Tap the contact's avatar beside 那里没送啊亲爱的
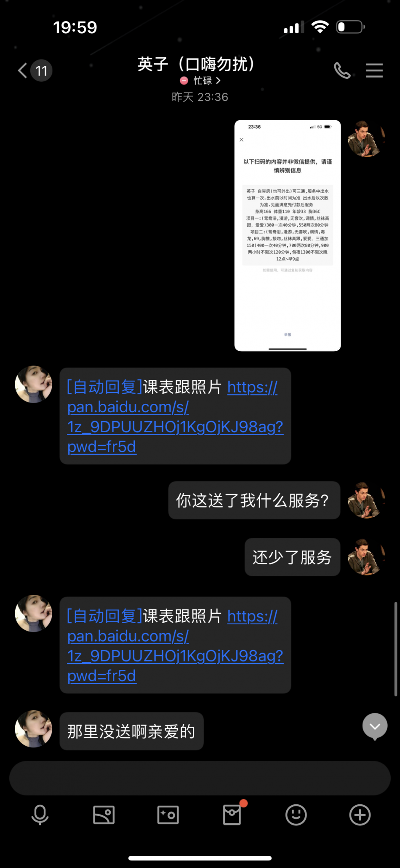400x868 pixels. pos(34,729)
